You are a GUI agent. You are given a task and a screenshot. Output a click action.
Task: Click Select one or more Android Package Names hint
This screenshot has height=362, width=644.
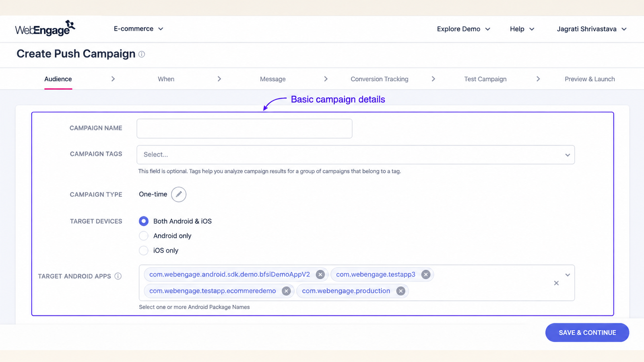(x=194, y=307)
